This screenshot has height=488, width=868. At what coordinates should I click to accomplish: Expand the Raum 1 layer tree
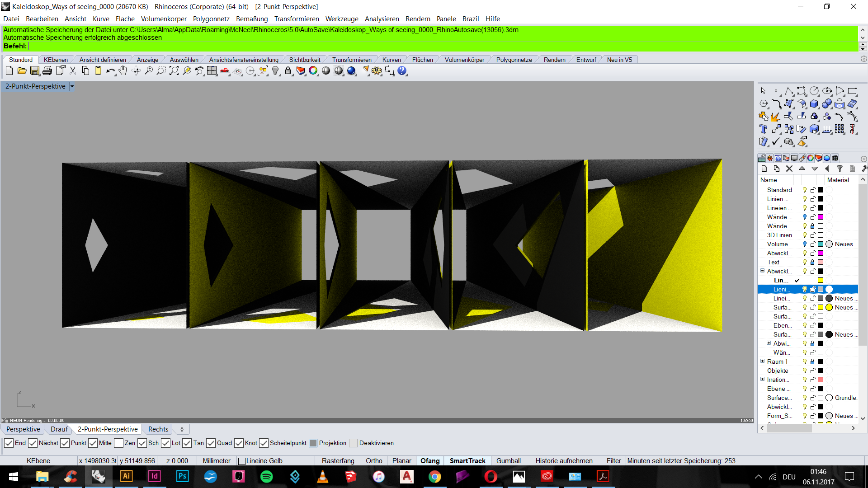[x=763, y=361]
